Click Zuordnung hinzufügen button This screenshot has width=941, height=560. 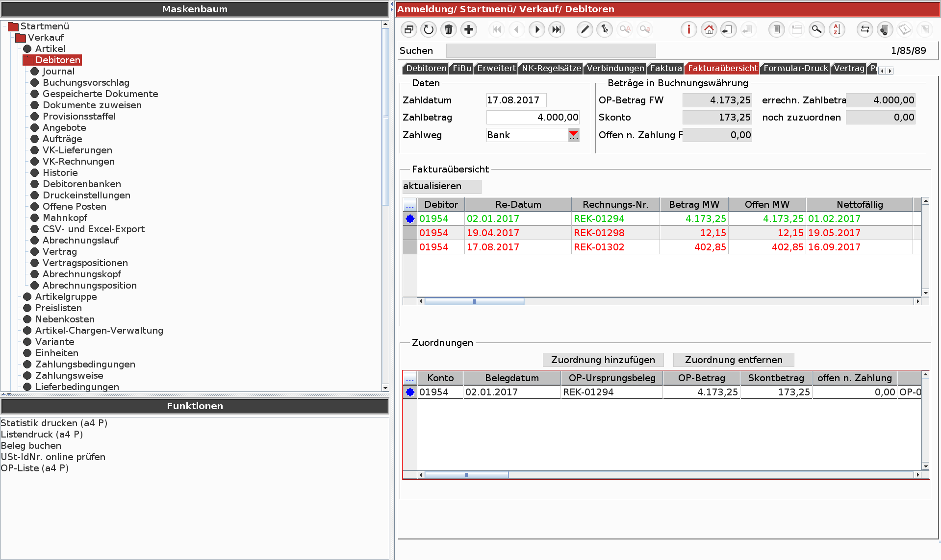(x=603, y=360)
